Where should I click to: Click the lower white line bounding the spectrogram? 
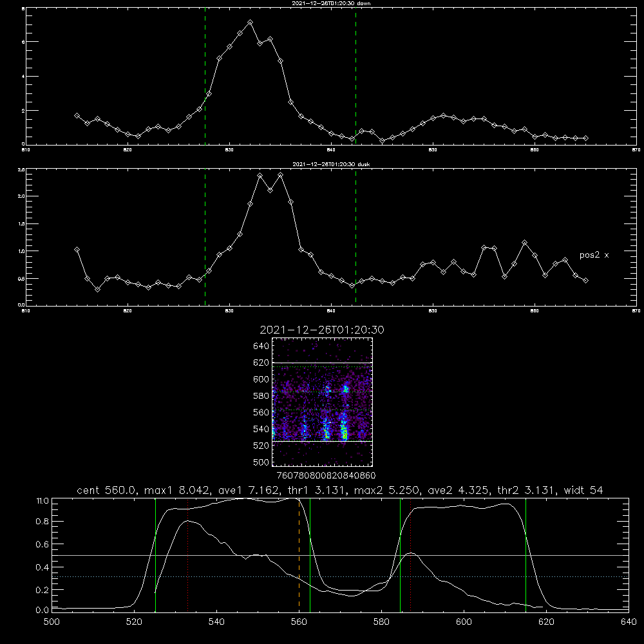[323, 441]
